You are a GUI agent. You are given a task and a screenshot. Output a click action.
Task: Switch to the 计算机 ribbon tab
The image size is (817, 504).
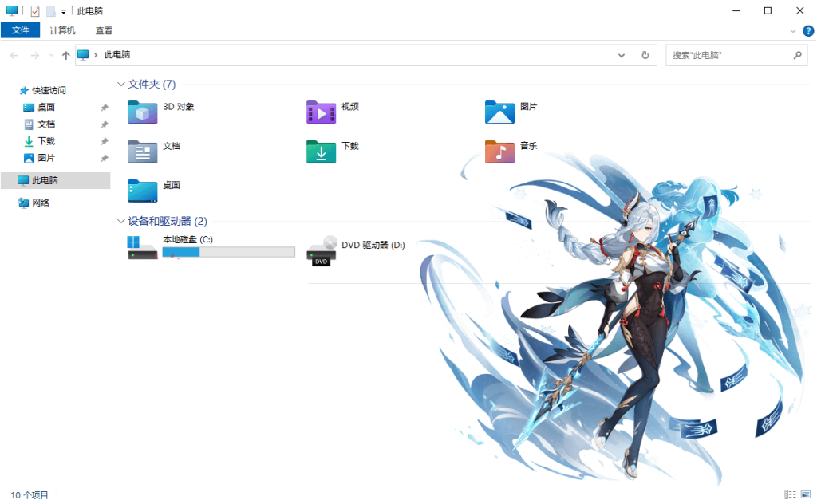(x=62, y=30)
